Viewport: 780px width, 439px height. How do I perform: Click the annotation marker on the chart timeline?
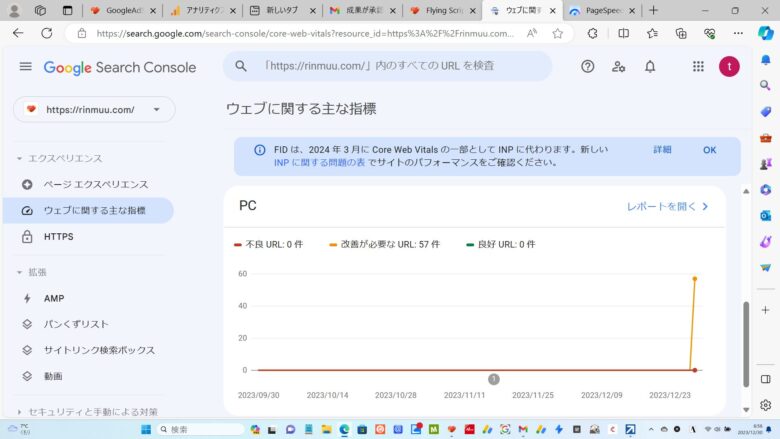pyautogui.click(x=493, y=379)
